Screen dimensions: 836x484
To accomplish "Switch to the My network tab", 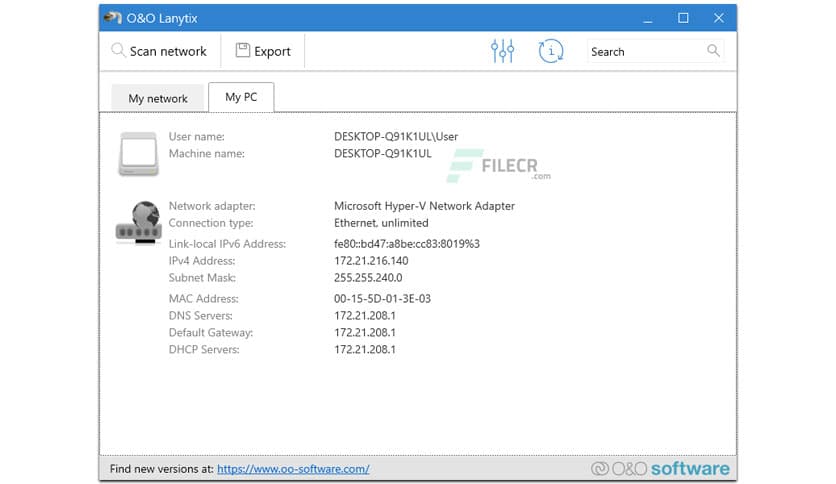I will pos(158,98).
